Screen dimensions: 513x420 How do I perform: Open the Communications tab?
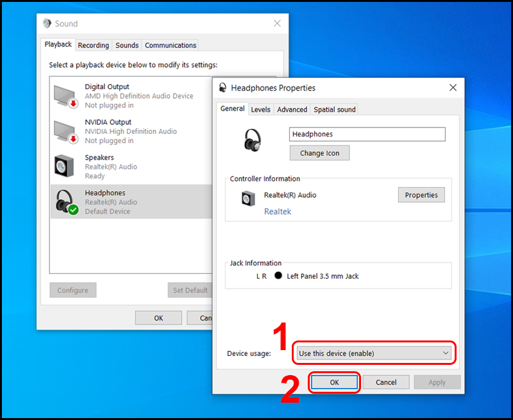click(170, 45)
